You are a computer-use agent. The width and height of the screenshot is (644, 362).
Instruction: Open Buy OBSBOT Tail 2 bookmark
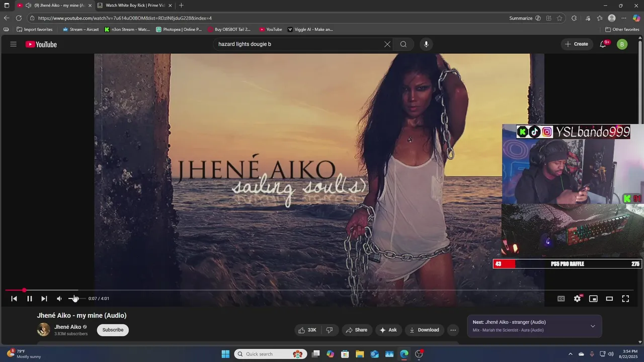click(x=229, y=30)
